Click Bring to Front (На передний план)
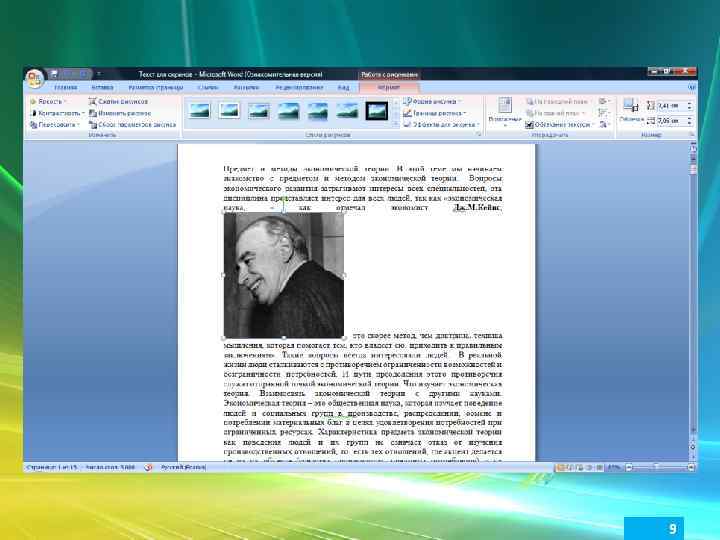This screenshot has width=720, height=540. tap(558, 101)
